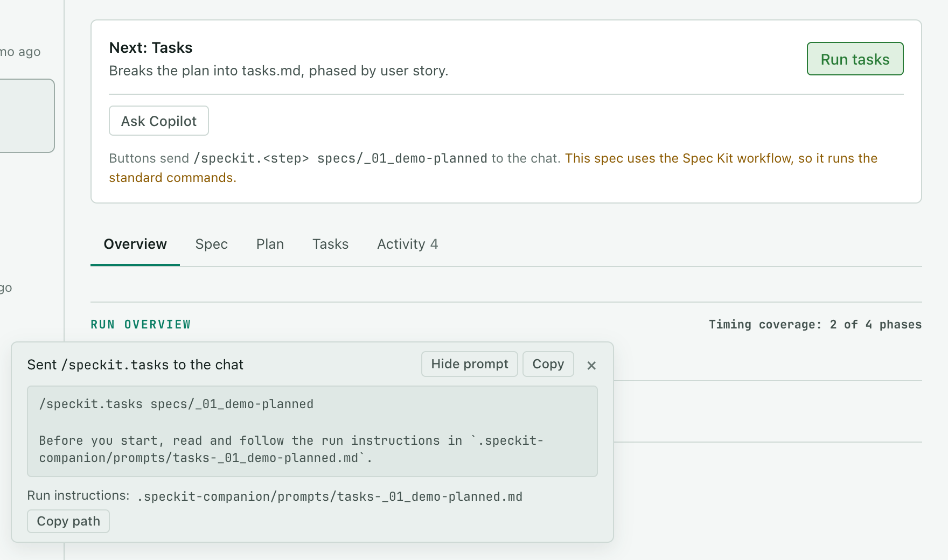Hide the prompt in the notification

470,364
